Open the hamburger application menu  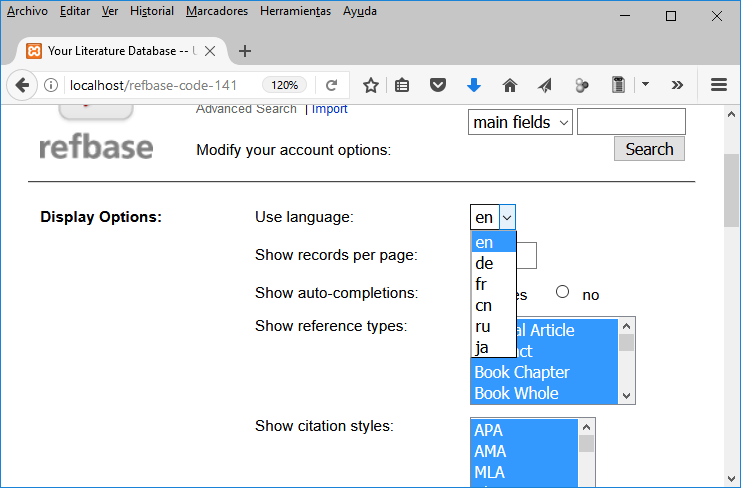coord(718,85)
